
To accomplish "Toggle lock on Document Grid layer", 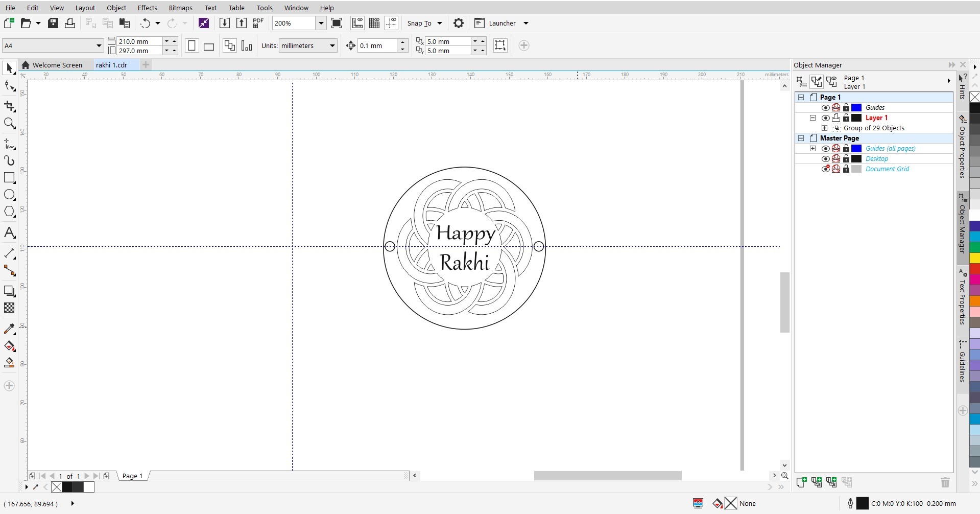I will [x=846, y=169].
